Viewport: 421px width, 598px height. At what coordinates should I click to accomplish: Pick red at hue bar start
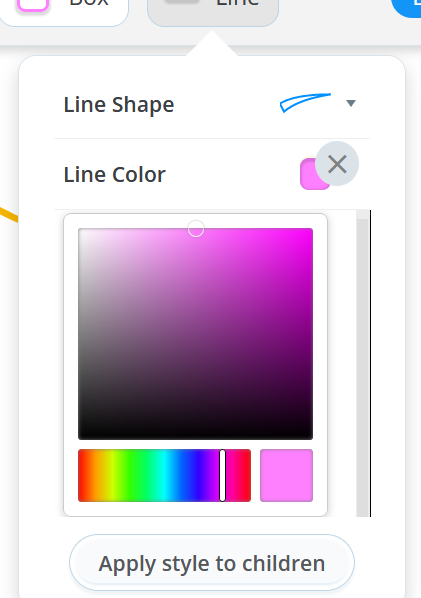point(81,475)
